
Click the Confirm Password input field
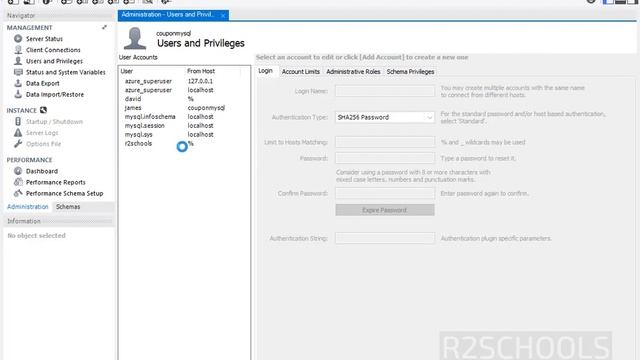[x=385, y=193]
